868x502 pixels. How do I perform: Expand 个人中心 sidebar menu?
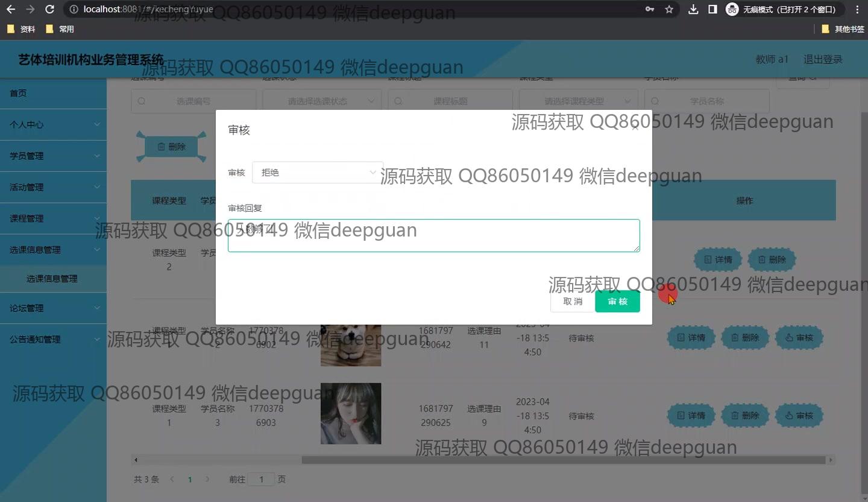point(53,124)
